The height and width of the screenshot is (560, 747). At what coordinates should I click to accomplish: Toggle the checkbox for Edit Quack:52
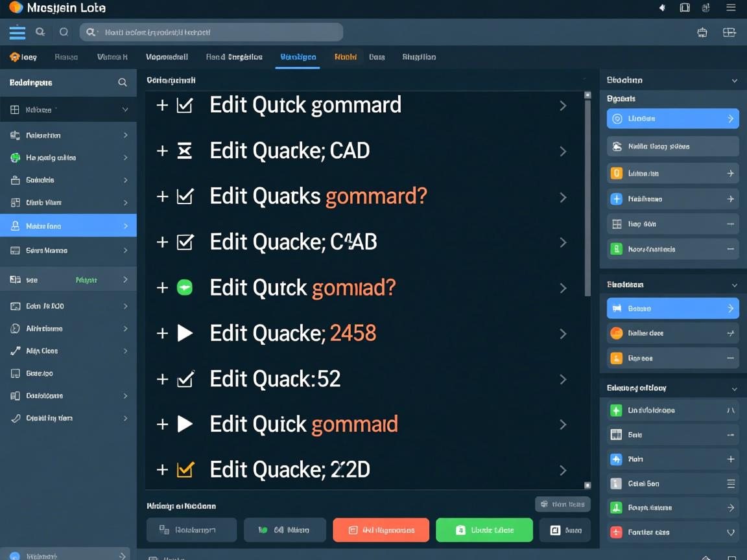185,379
